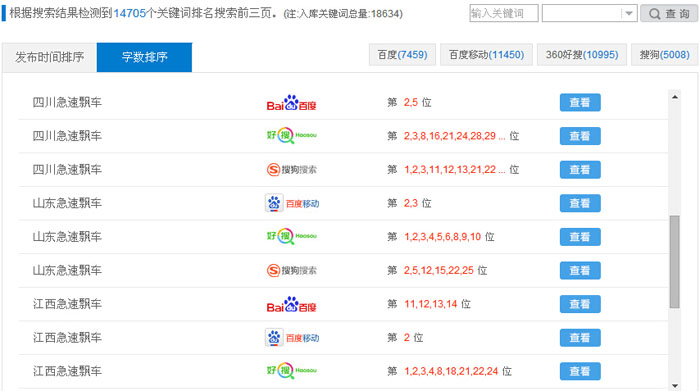
Task: Click the results list scrollbar thumb
Action: coord(675,262)
